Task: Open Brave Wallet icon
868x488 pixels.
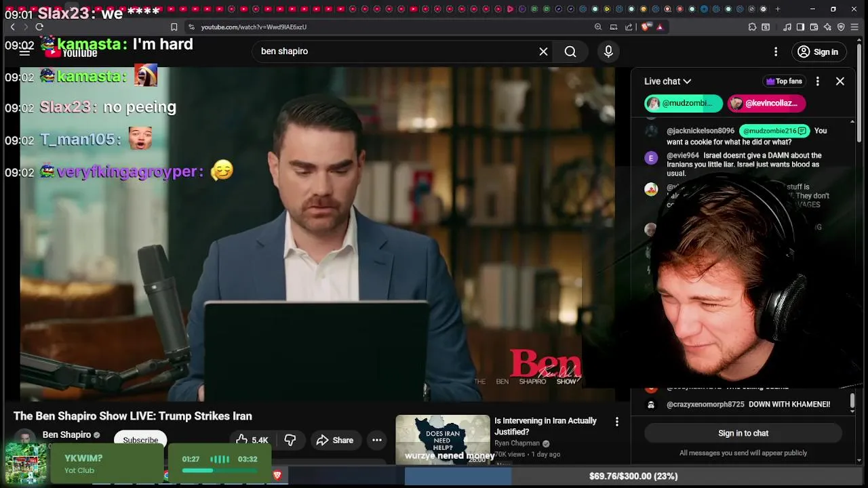Action: coord(814,27)
